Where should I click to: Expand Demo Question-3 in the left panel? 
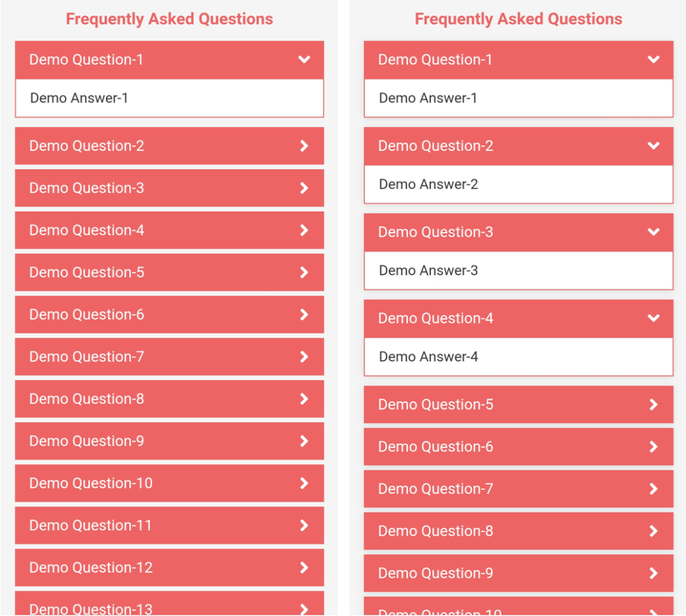coord(169,188)
